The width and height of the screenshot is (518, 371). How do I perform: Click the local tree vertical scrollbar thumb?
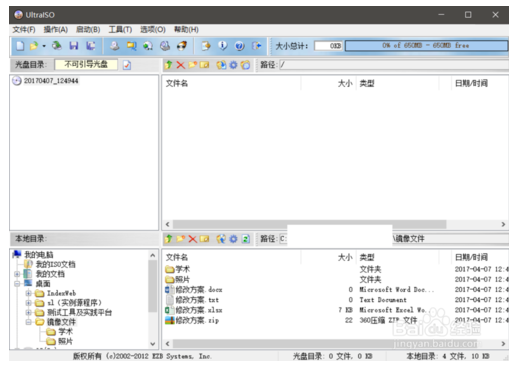[x=152, y=287]
